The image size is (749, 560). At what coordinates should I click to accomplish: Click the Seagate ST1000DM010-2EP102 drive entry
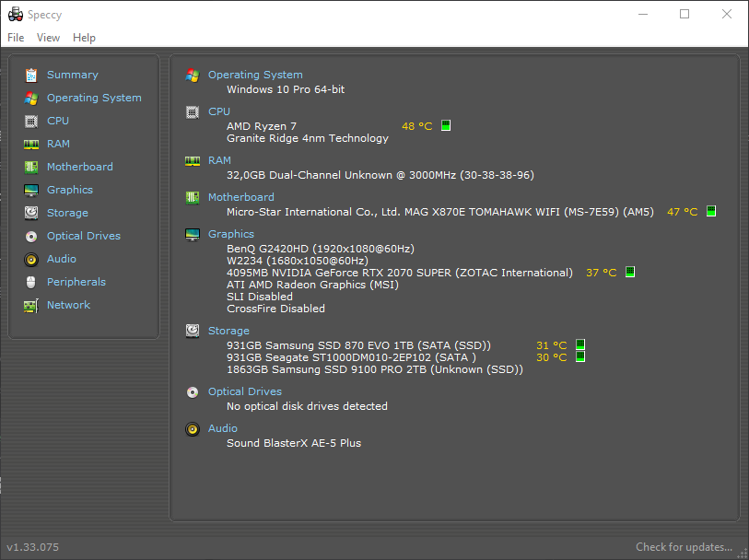(351, 357)
